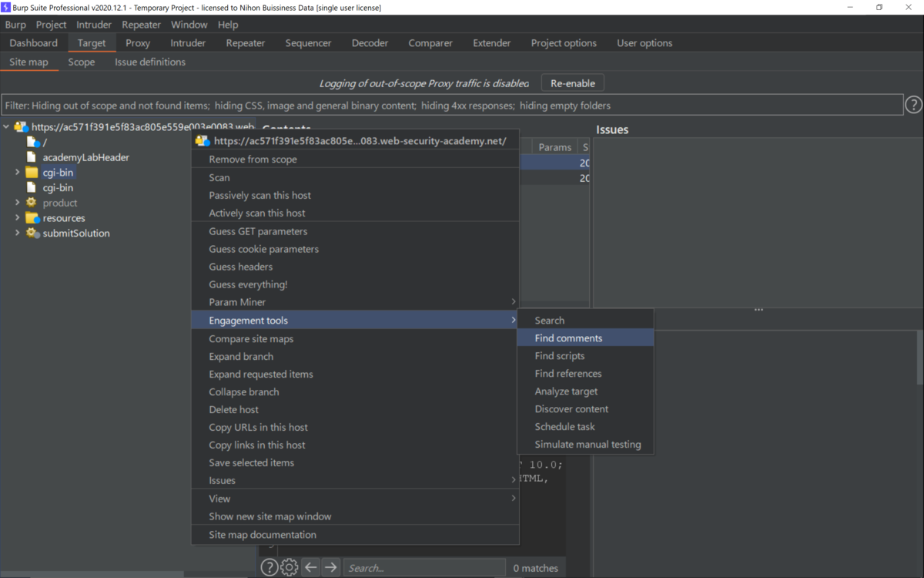Image resolution: width=924 pixels, height=578 pixels.
Task: Open the Extender tab
Action: tap(492, 43)
